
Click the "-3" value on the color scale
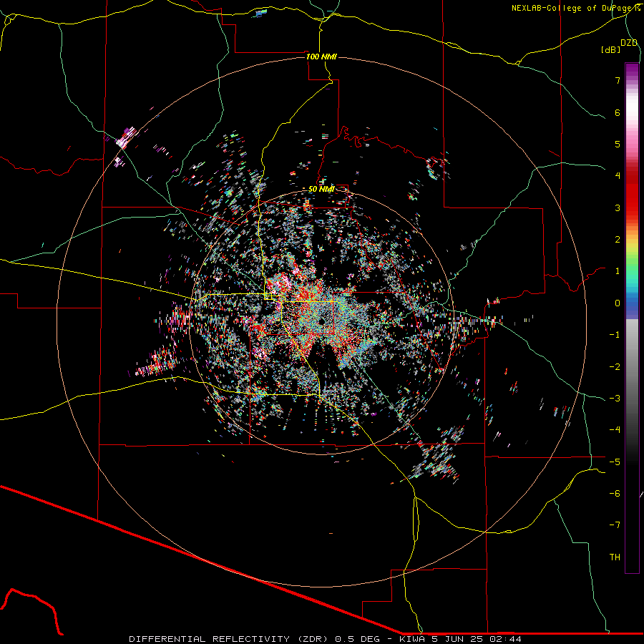tap(615, 399)
